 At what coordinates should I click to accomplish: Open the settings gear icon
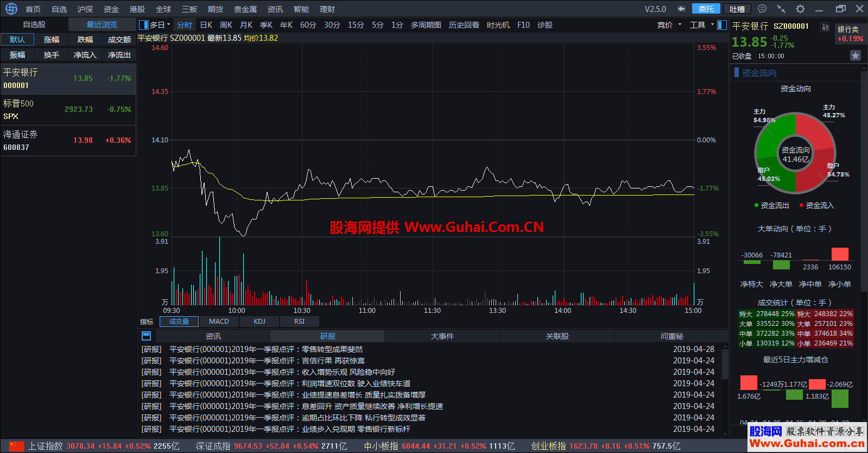point(800,9)
